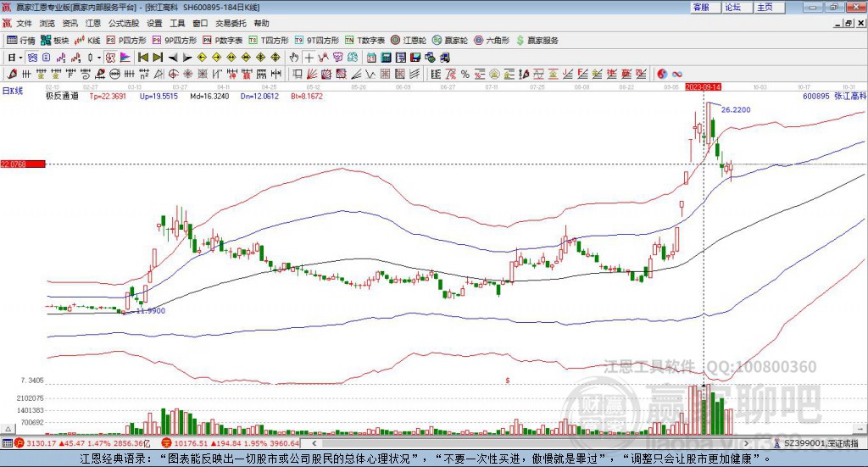Image resolution: width=868 pixels, height=467 pixels.
Task: Click the colorful flag icon
Action: click(x=125, y=58)
